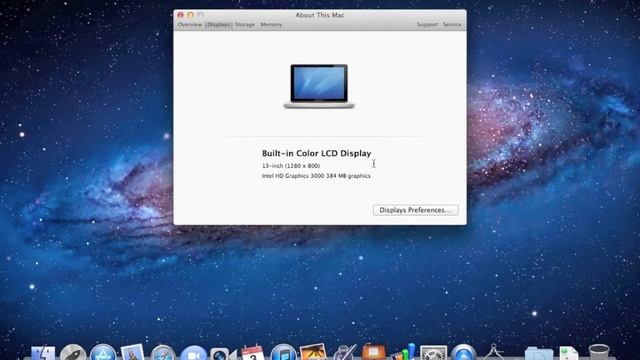Open the App Store dock icon
The image size is (640, 360).
(x=103, y=353)
